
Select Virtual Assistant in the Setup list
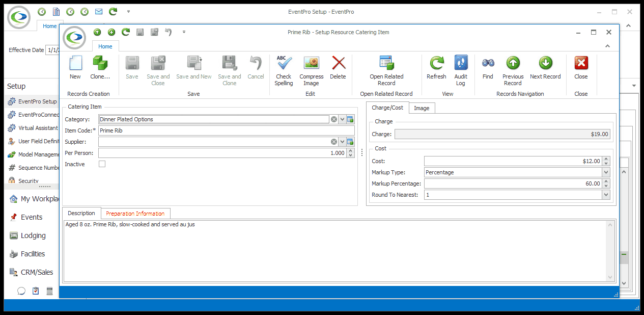[33, 128]
